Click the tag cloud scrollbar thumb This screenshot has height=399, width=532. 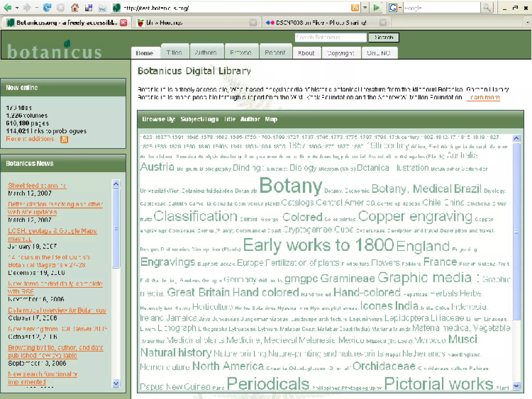[x=516, y=232]
